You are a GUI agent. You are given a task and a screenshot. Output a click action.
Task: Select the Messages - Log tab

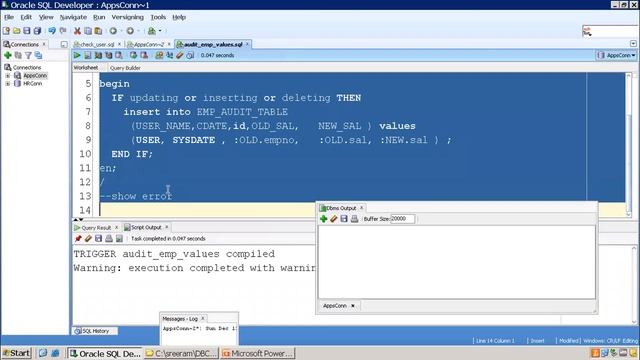click(180, 319)
